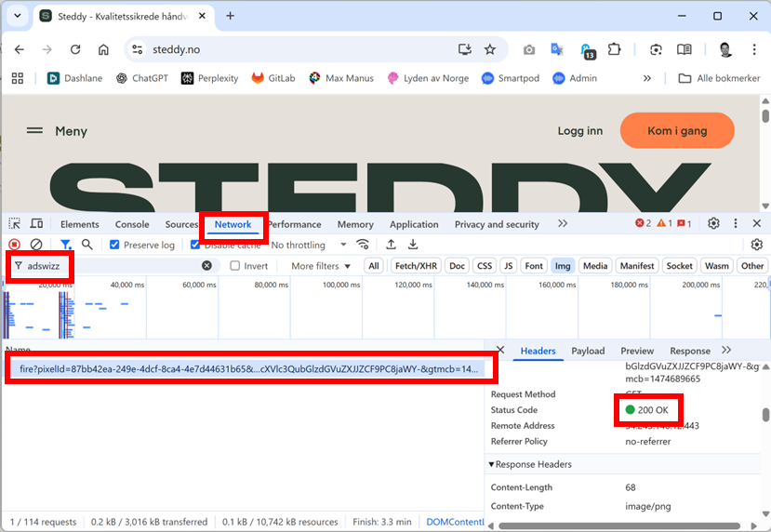
Task: Open network search magnifier icon
Action: [86, 245]
